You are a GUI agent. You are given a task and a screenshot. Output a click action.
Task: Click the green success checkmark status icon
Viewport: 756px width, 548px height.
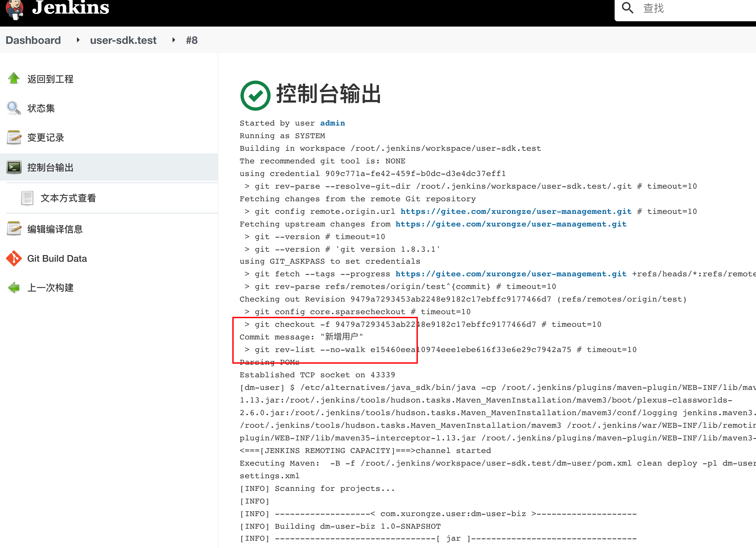click(255, 95)
